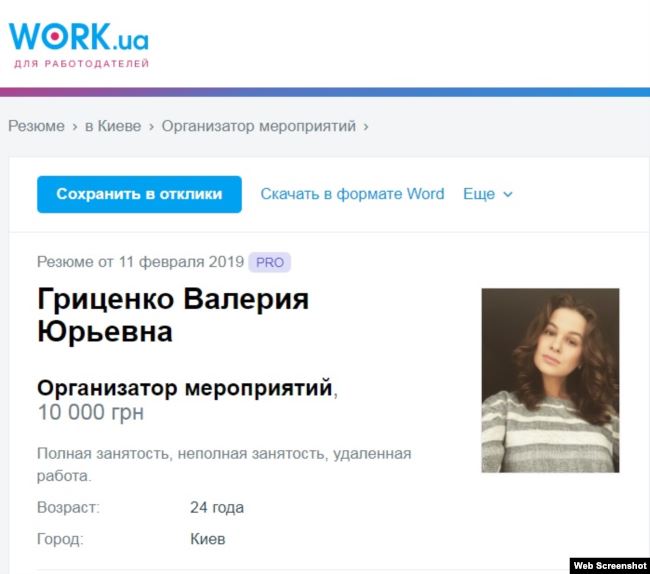Click the candidate's profile photo
Viewport: 650px width, 574px height.
tap(550, 380)
